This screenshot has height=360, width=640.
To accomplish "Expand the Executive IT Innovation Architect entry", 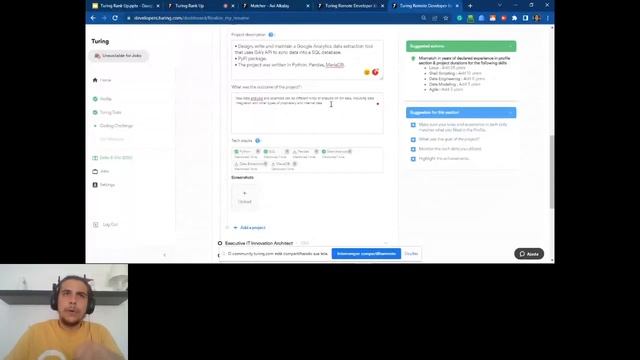I will click(x=385, y=243).
